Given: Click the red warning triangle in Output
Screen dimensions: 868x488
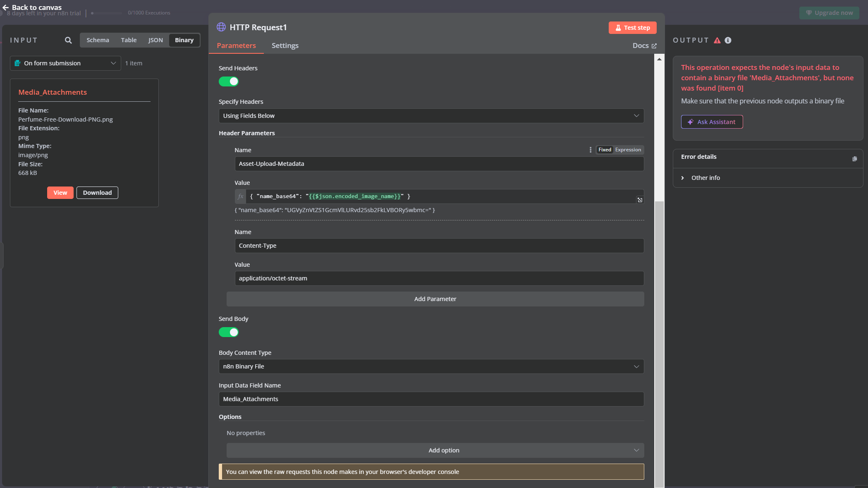Looking at the screenshot, I should 717,40.
